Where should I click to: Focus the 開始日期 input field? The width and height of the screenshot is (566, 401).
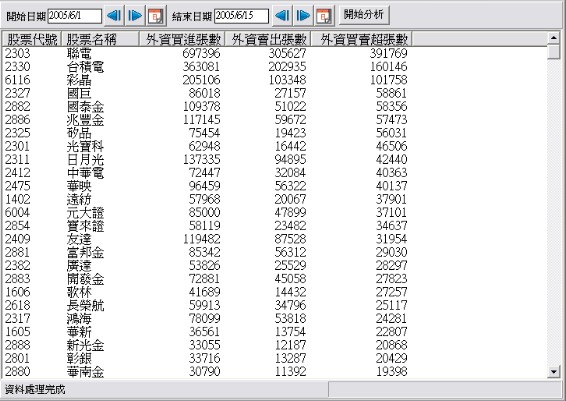tap(75, 16)
